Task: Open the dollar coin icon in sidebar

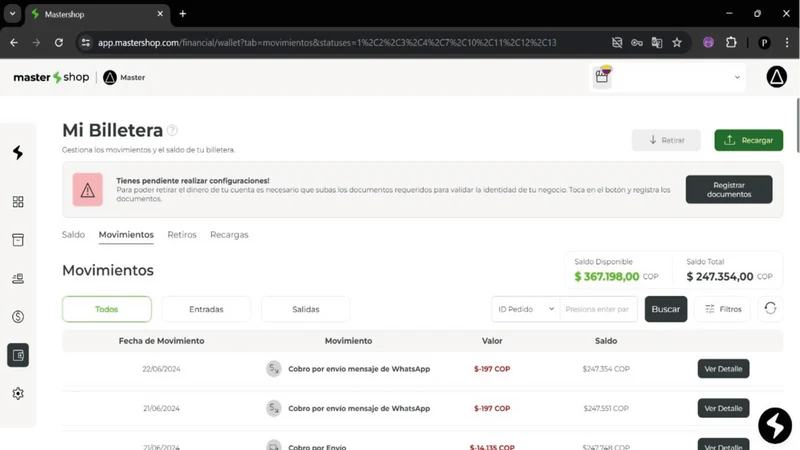Action: 18,317
